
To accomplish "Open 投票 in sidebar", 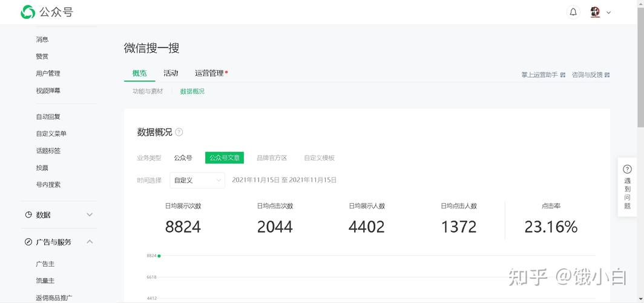I will pos(42,168).
